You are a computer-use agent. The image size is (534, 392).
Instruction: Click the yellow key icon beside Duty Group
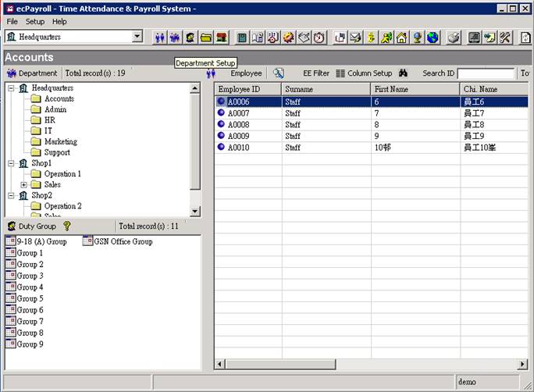click(x=67, y=226)
